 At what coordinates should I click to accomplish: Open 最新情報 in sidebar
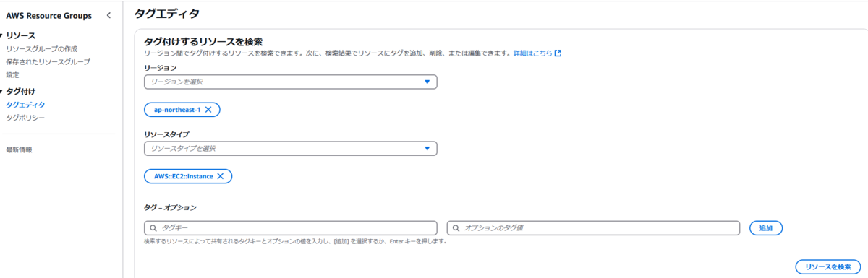point(19,149)
